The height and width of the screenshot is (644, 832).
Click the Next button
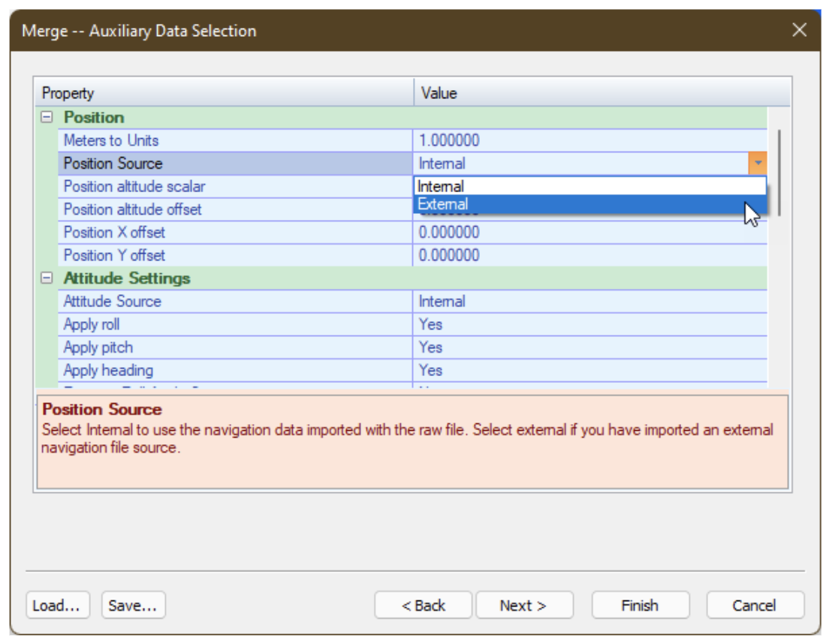click(523, 606)
